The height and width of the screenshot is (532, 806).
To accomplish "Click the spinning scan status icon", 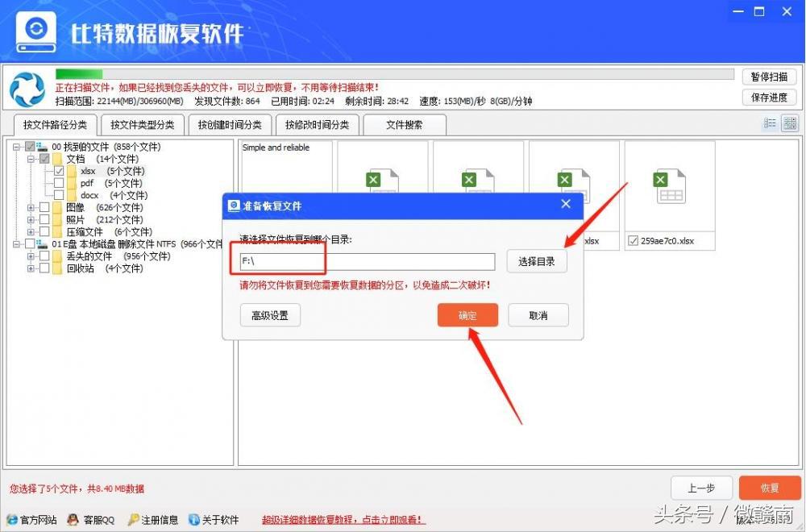I will click(27, 89).
